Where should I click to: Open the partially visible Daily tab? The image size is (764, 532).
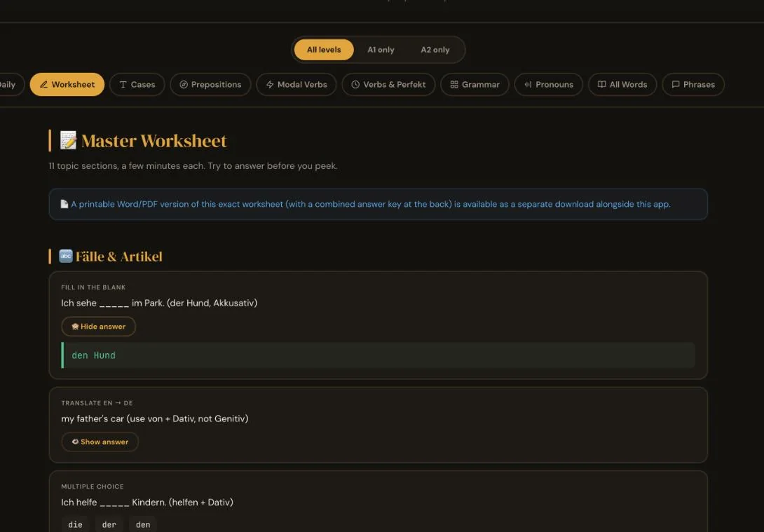[10, 85]
